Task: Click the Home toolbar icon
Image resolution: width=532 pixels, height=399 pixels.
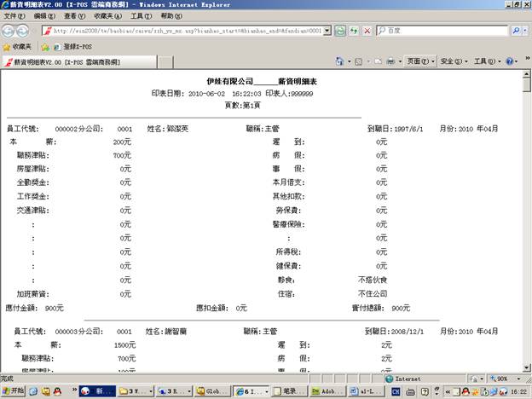Action: click(x=340, y=61)
